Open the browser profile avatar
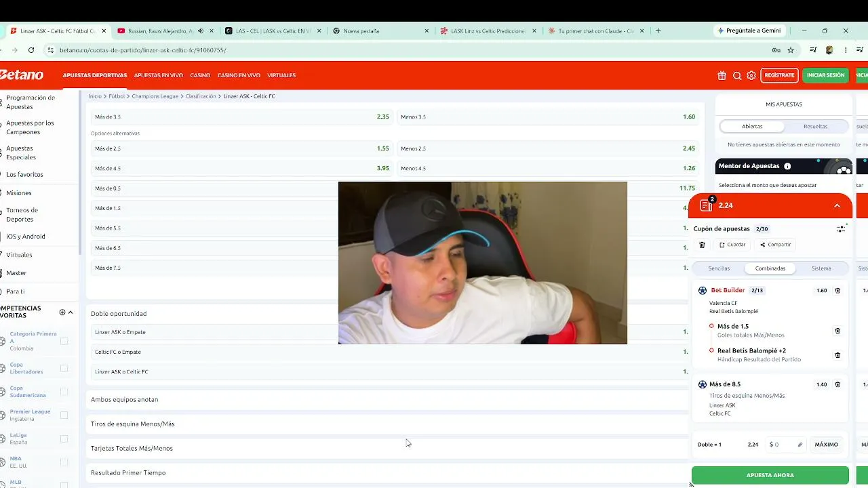868x488 pixels. coord(829,50)
